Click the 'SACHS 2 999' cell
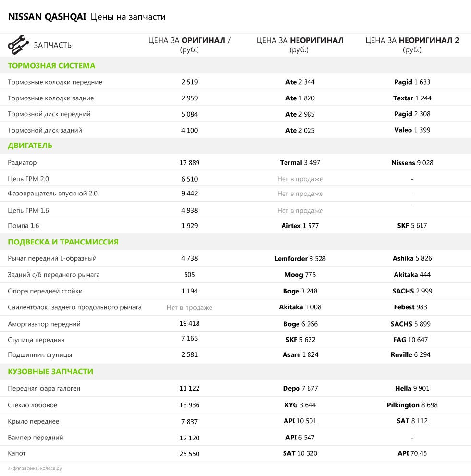The height and width of the screenshot is (476, 471). pos(412,291)
